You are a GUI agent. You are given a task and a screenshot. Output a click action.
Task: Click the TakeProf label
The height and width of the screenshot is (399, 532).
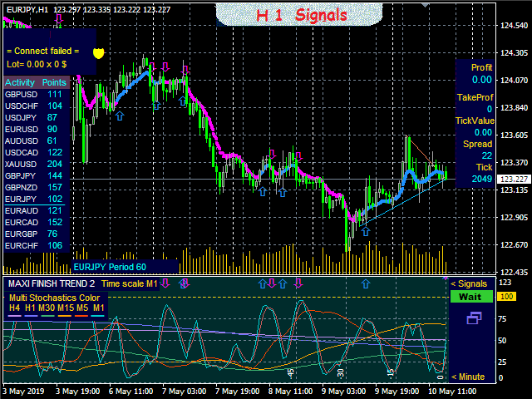(475, 97)
